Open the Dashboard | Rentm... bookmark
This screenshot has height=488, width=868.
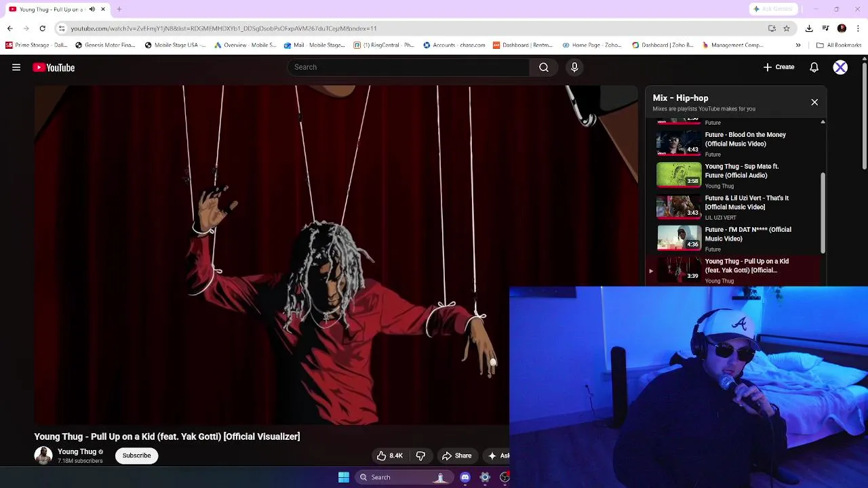coord(523,45)
